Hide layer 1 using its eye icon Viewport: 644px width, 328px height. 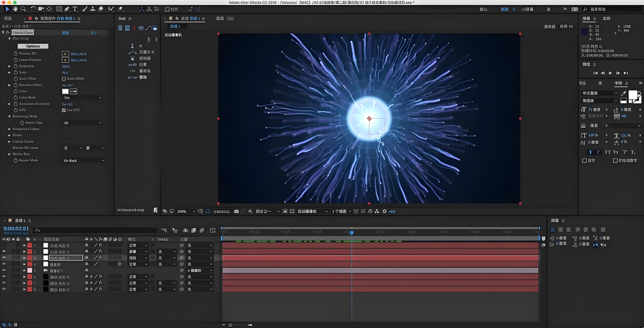[x=4, y=246]
